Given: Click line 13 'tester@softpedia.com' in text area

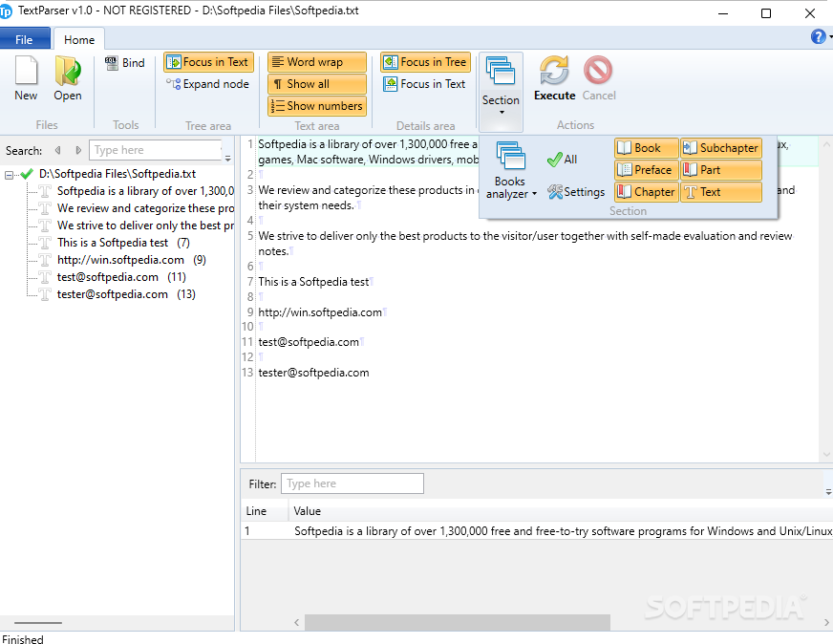Looking at the screenshot, I should [313, 373].
